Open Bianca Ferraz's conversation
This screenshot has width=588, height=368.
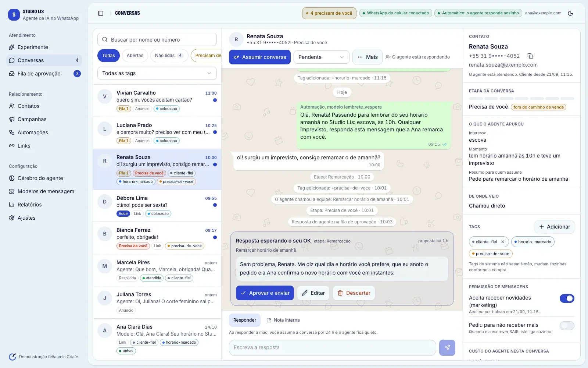click(157, 238)
